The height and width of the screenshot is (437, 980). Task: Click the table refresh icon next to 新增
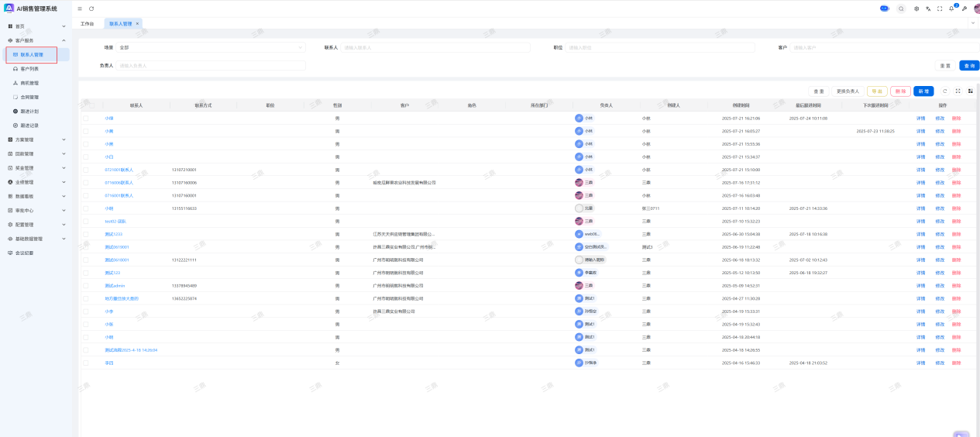tap(944, 91)
